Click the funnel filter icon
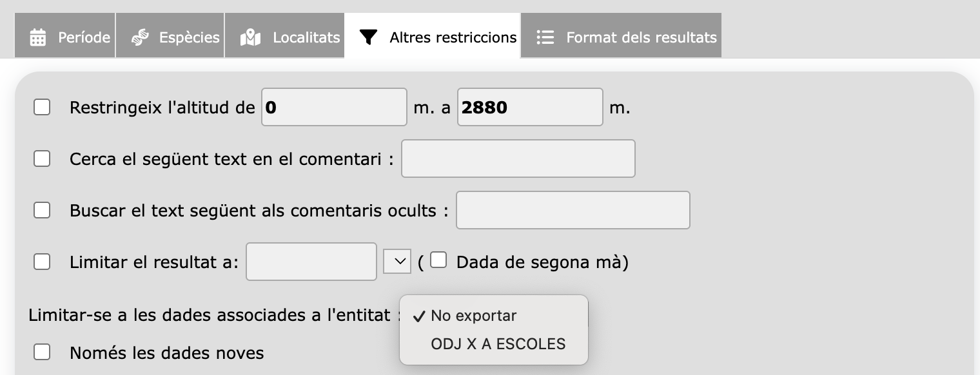 pos(368,37)
